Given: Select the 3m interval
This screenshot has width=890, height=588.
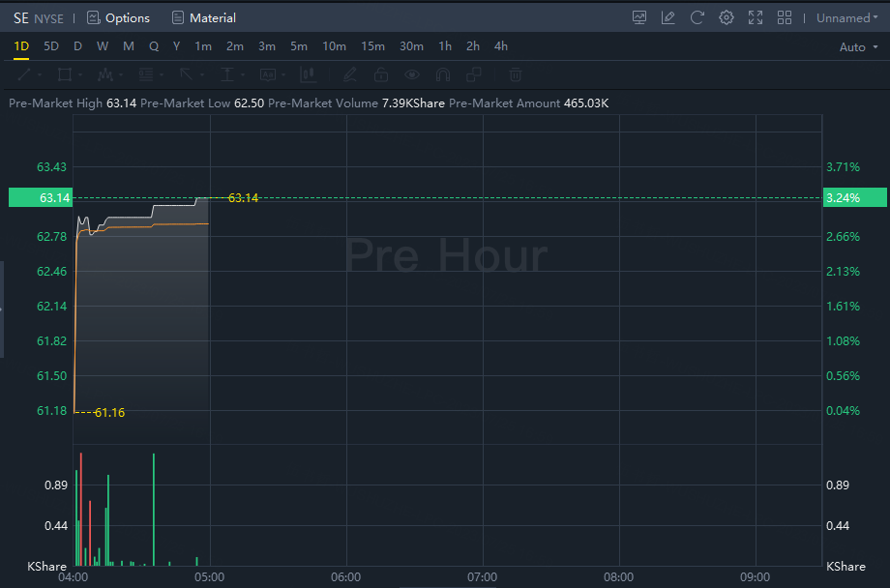Looking at the screenshot, I should (267, 46).
